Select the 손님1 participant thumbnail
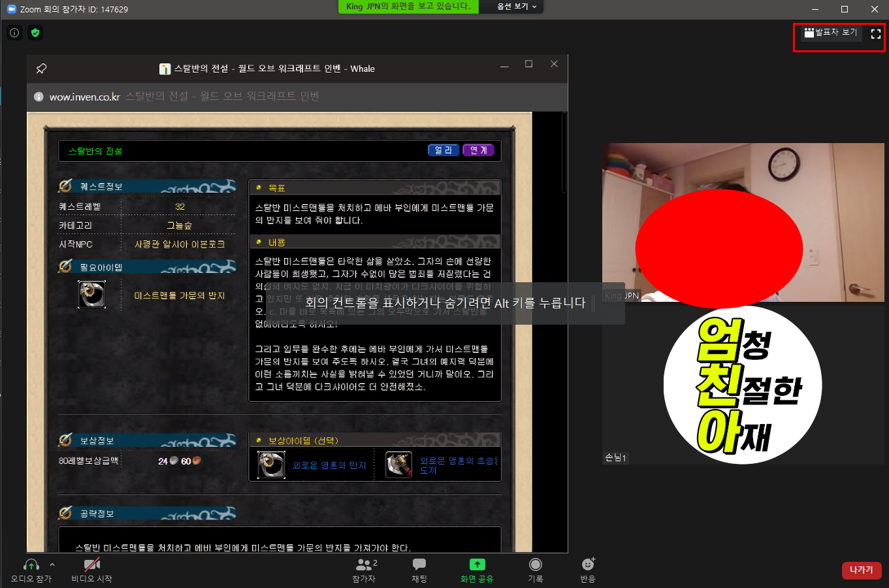 (x=743, y=385)
